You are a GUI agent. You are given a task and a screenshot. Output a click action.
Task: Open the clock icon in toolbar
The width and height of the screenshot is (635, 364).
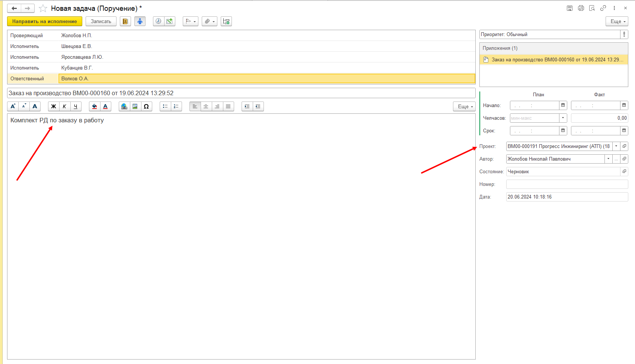coord(159,22)
